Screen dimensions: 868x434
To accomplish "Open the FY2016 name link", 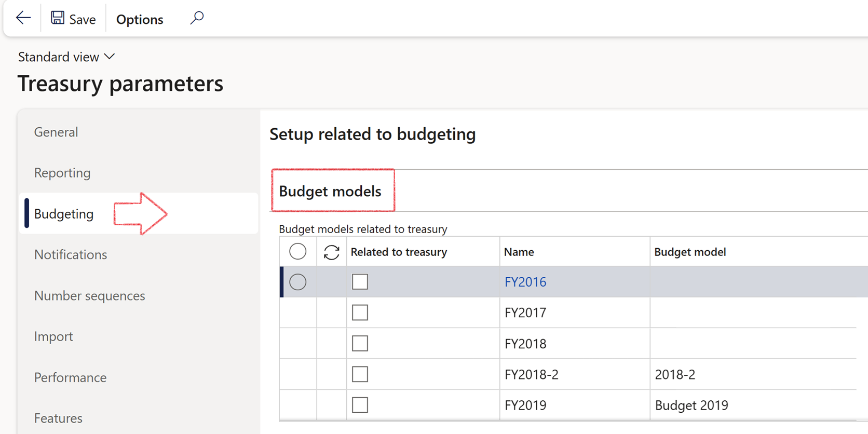I will tap(525, 282).
